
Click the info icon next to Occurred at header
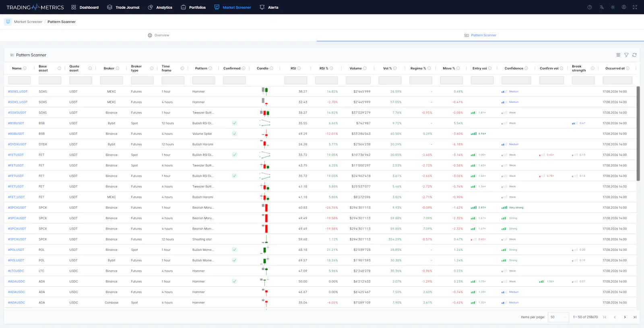[627, 68]
